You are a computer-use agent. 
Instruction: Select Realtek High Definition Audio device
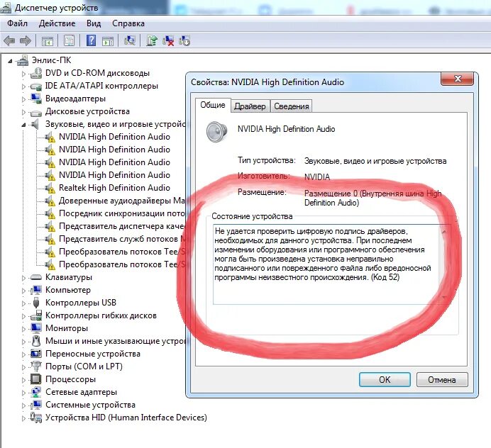coord(114,188)
